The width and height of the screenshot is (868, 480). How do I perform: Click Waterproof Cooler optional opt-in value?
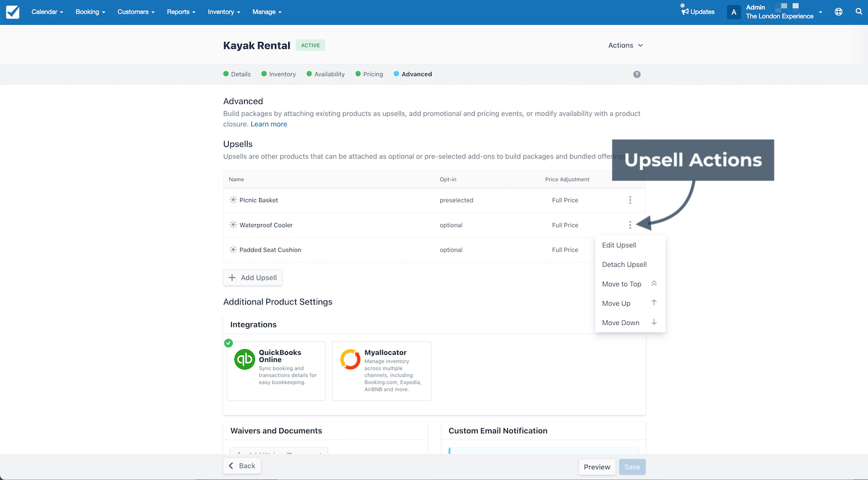point(451,225)
